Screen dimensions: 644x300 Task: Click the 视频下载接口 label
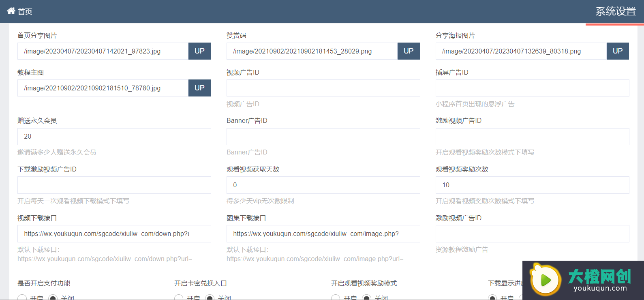click(x=37, y=218)
